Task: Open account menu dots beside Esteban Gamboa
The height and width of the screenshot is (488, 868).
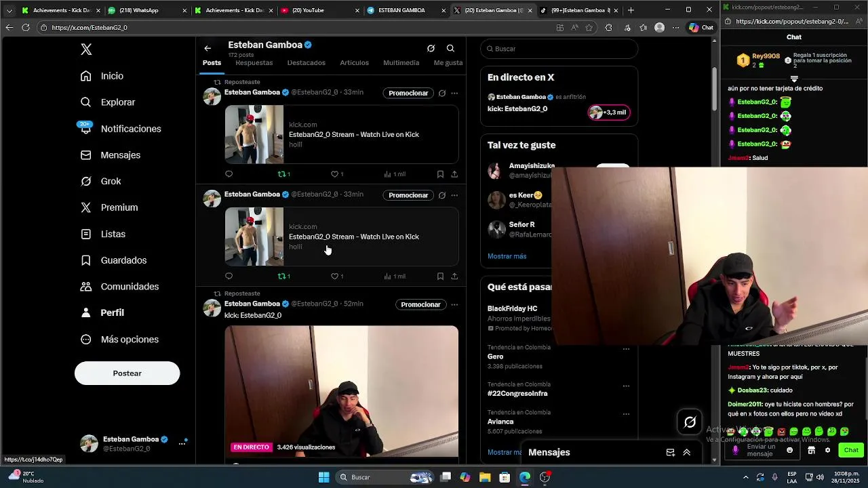Action: point(182,443)
